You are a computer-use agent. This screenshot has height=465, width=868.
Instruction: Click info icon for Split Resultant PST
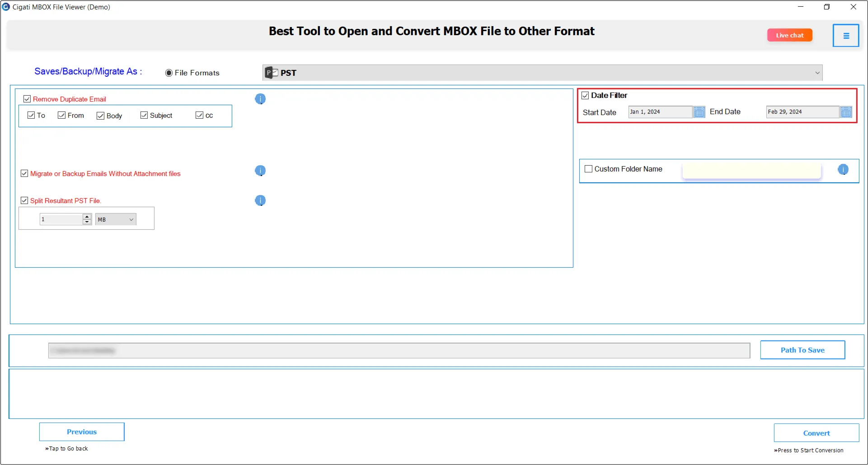coord(260,200)
